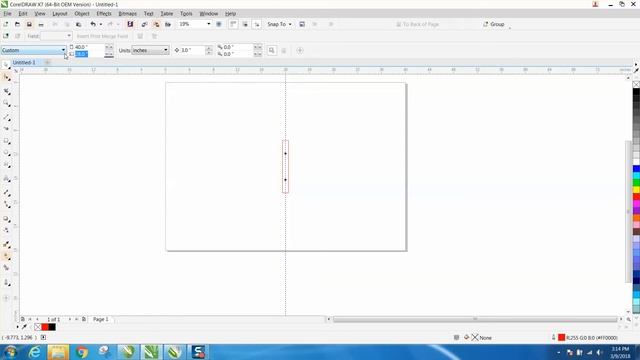Viewport: 640px width, 360px height.
Task: Expand the Undo history dropdown arrow
Action: click(x=100, y=24)
